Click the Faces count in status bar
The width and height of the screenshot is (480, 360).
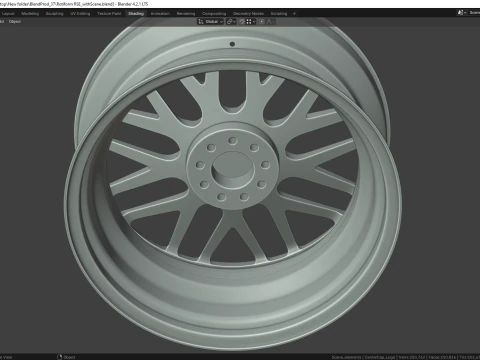tap(442, 357)
